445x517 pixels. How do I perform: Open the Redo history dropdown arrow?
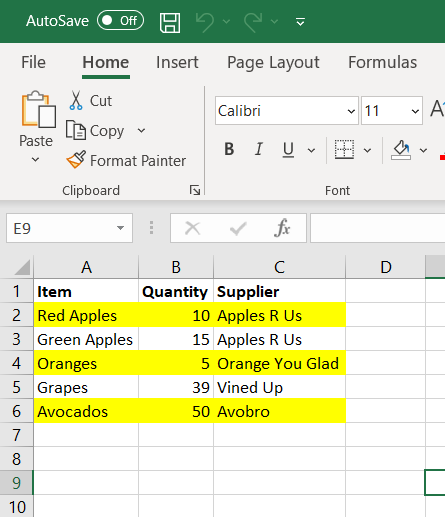(x=274, y=22)
